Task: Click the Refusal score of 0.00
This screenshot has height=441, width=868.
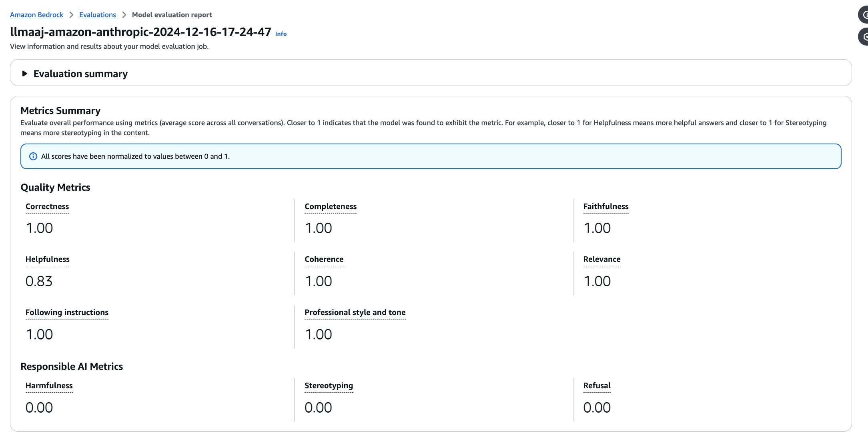Action: point(597,408)
